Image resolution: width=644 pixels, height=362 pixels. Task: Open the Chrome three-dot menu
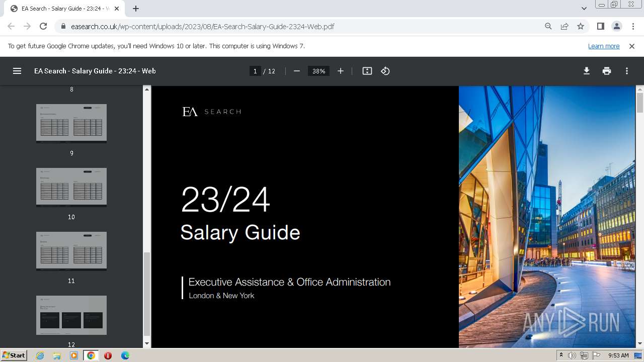633,26
